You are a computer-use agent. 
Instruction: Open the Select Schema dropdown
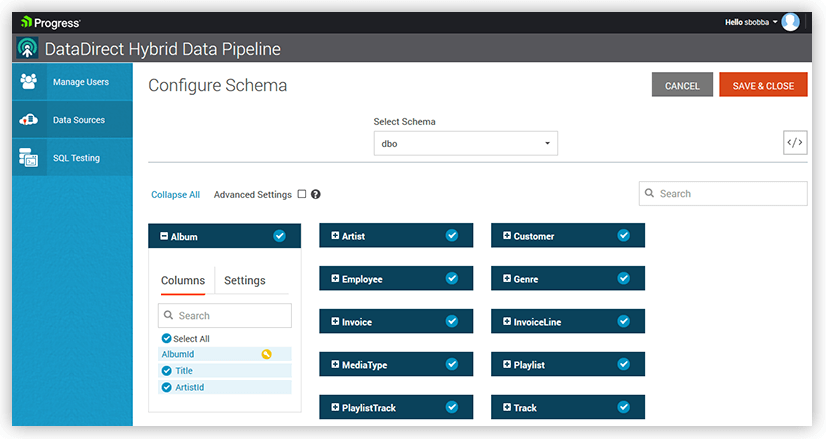coord(465,144)
